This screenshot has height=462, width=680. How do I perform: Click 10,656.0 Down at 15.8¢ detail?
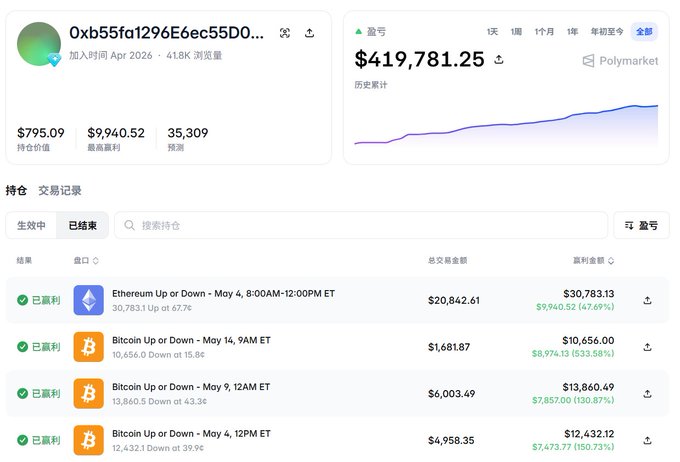pyautogui.click(x=158, y=355)
